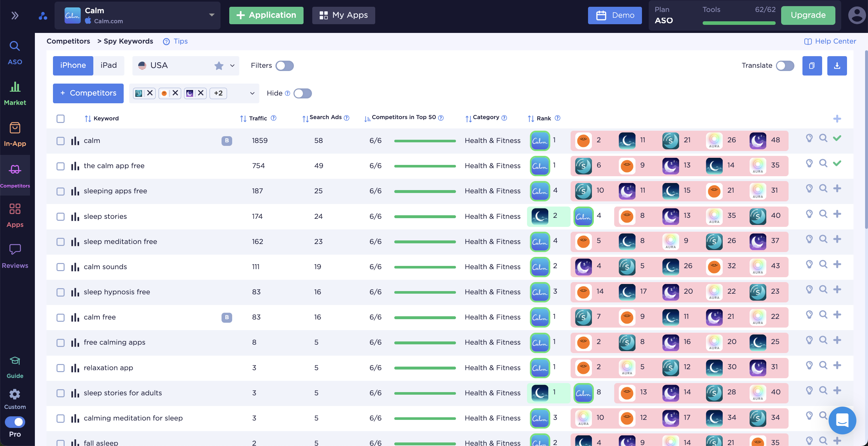Image resolution: width=868 pixels, height=446 pixels.
Task: Check the calm keyword checkbox
Action: point(60,141)
